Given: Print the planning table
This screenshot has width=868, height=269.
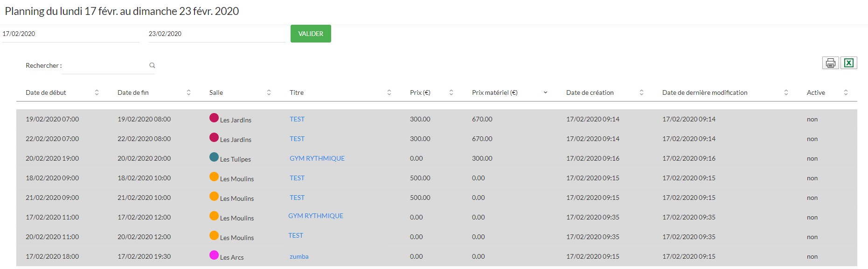Looking at the screenshot, I should coord(830,63).
